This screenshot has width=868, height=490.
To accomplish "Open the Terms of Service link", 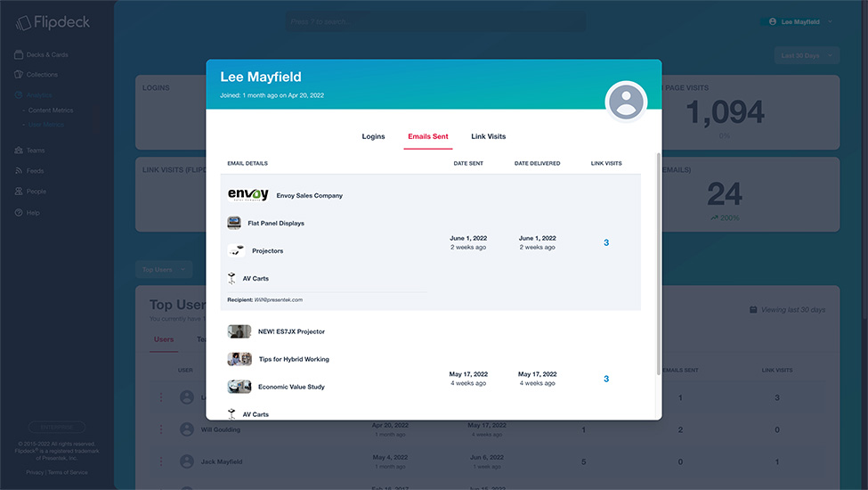I will coord(68,472).
